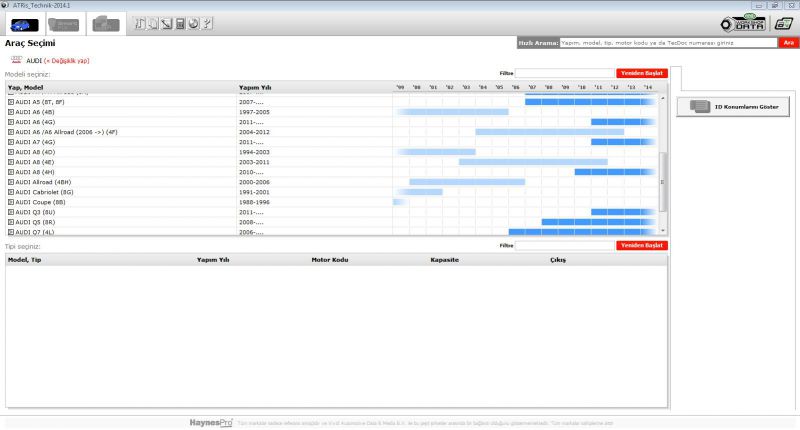Click the diagonal tool toolbar icon
The height and width of the screenshot is (430, 800).
[167, 23]
